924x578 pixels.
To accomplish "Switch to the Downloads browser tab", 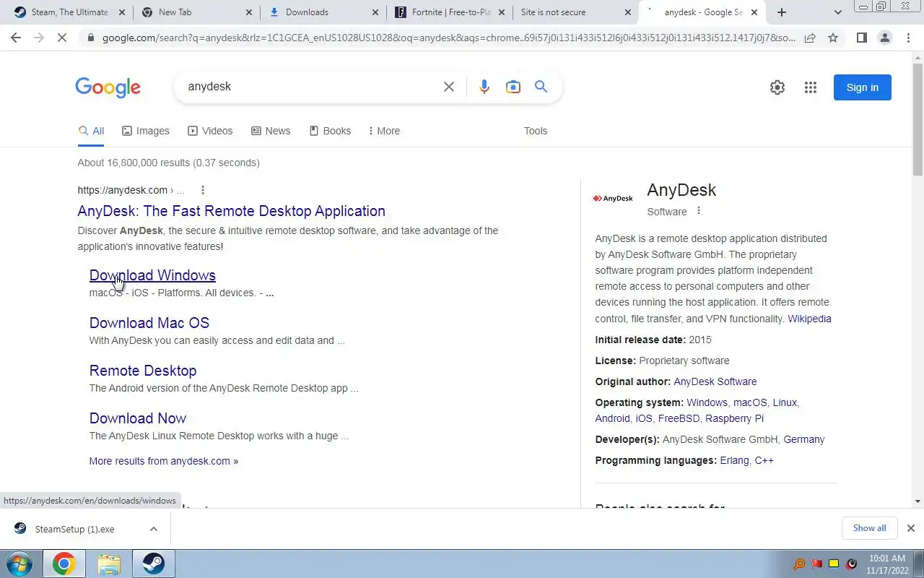I will pos(323,12).
